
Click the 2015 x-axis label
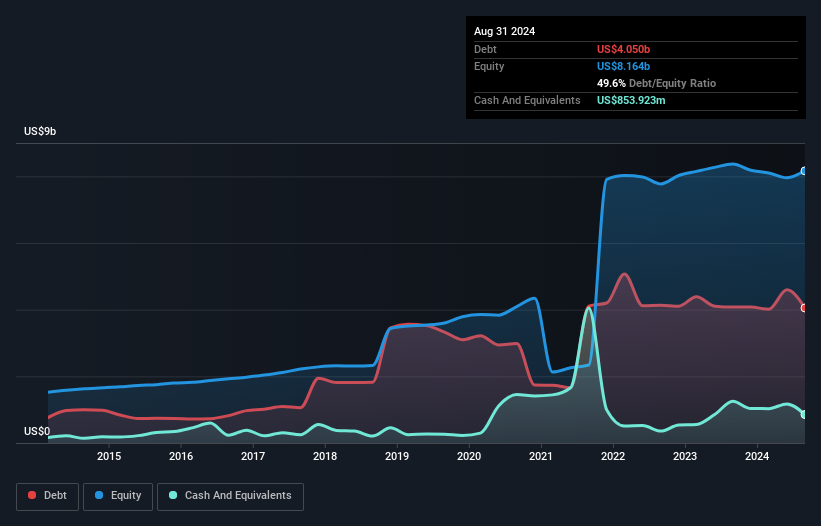pos(109,456)
